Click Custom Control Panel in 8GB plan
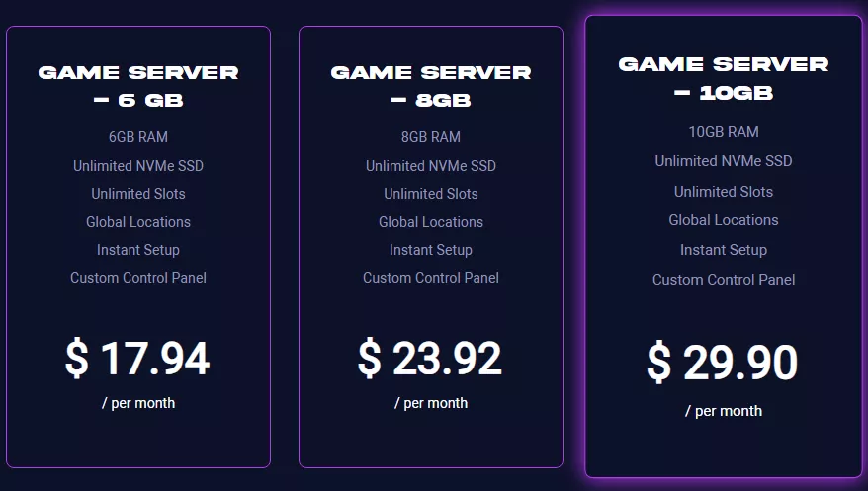 (431, 278)
